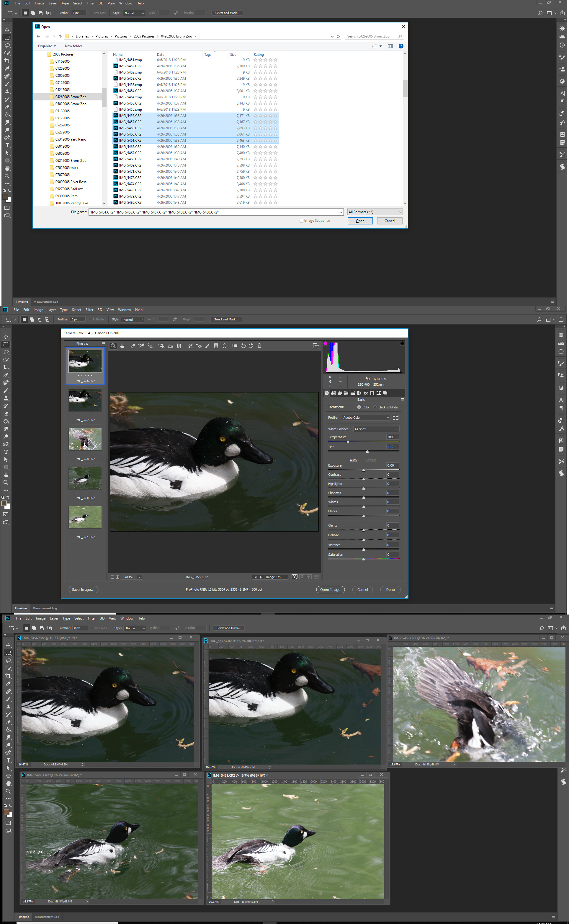Screen dimensions: 569x924
Task: Toggle the before/after preview view
Action: pos(294,577)
